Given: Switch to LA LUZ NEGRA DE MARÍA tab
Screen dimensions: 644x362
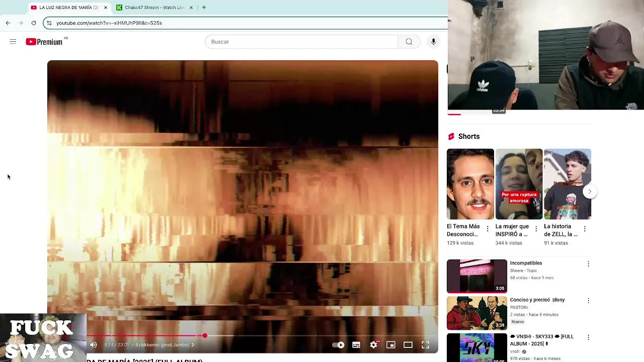Looking at the screenshot, I should point(69,8).
